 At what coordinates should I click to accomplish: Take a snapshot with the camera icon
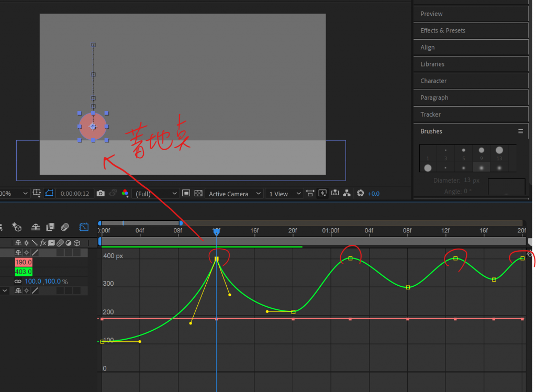[100, 194]
